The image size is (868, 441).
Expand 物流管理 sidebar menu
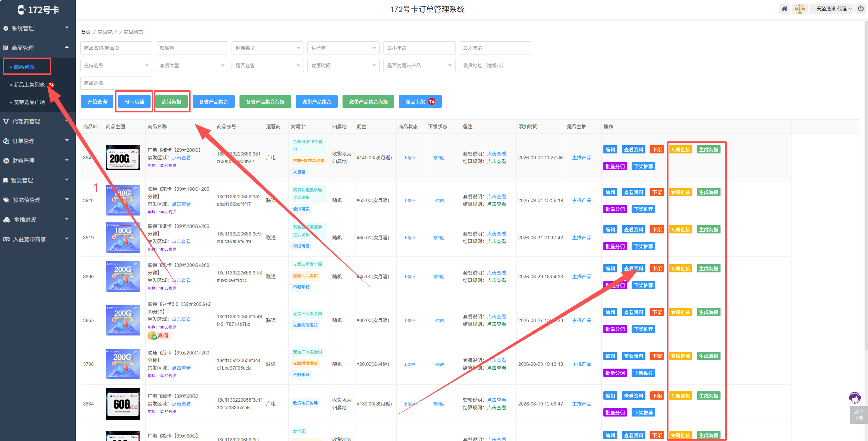pyautogui.click(x=38, y=180)
